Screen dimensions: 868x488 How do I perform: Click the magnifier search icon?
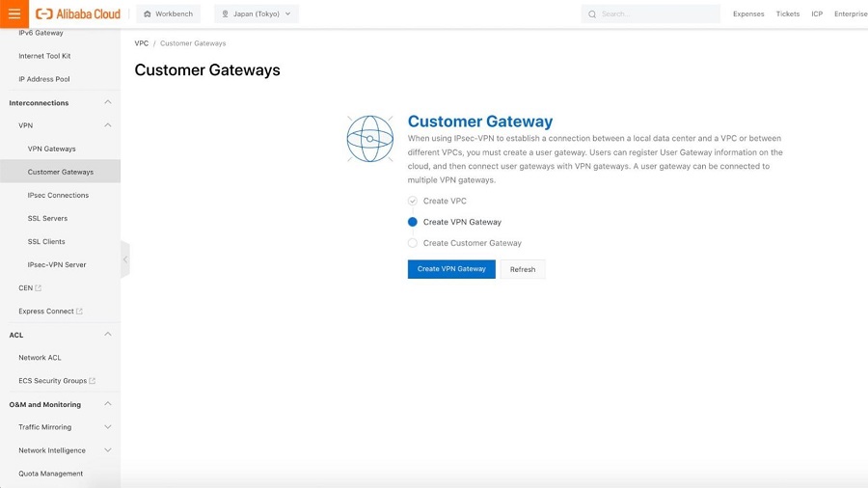point(592,14)
